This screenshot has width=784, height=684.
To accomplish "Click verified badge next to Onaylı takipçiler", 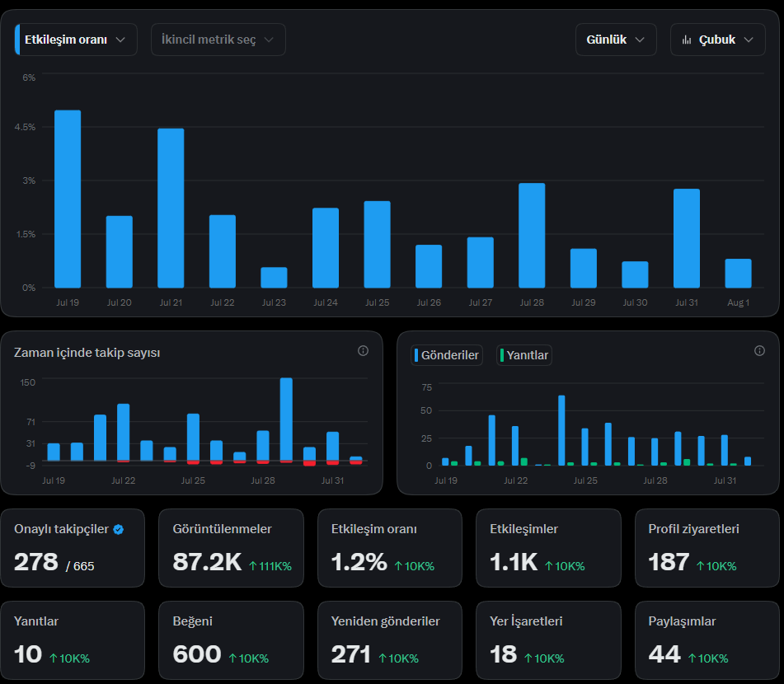I will coord(119,530).
